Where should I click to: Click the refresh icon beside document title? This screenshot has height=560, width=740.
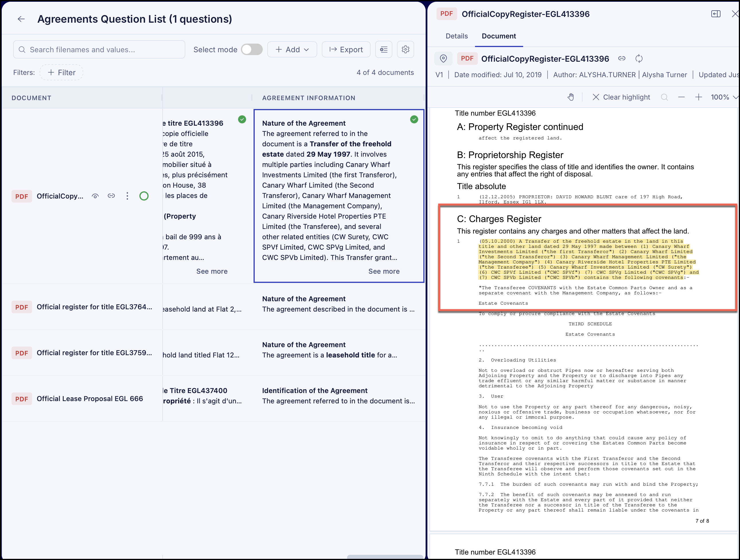639,59
